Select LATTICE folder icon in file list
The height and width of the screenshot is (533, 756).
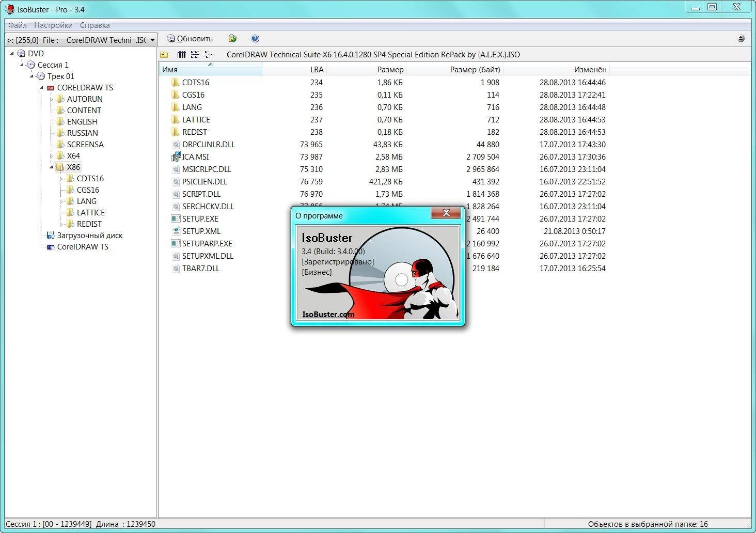[176, 119]
